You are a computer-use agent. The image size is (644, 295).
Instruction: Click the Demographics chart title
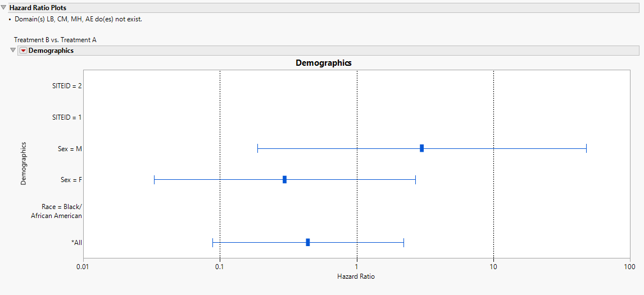(x=324, y=63)
